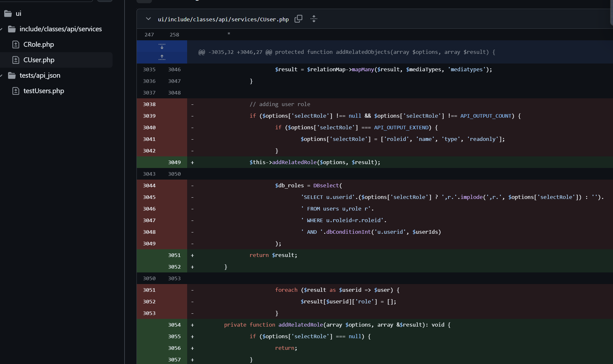Screen dimensions: 613x364
Task: Select CRole.php in the file tree
Action: click(38, 44)
